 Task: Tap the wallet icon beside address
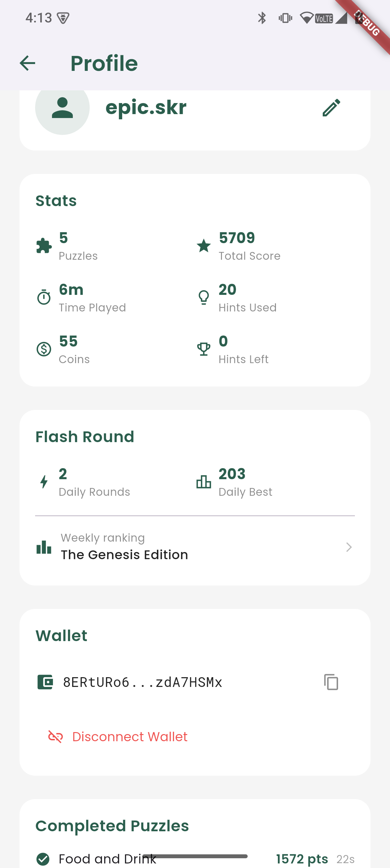45,682
